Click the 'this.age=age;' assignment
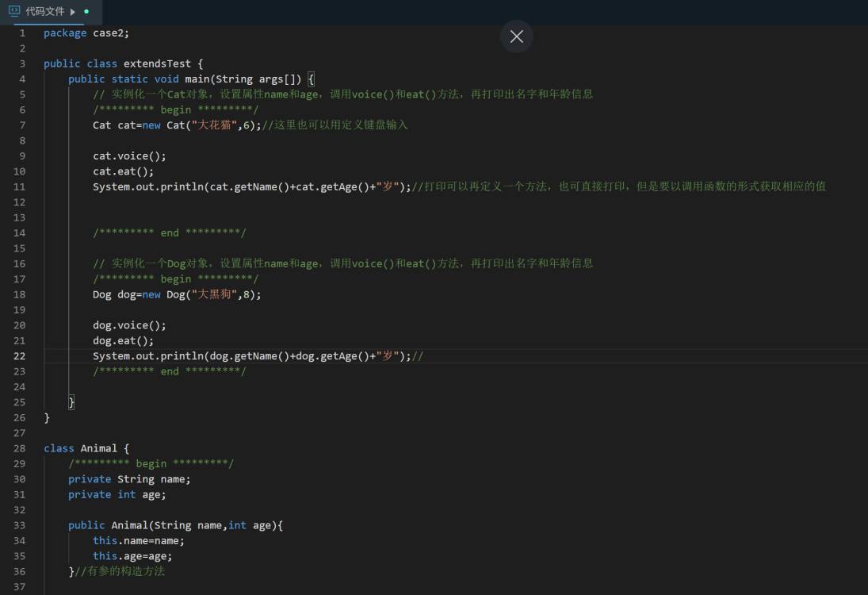868x595 pixels. [x=132, y=556]
